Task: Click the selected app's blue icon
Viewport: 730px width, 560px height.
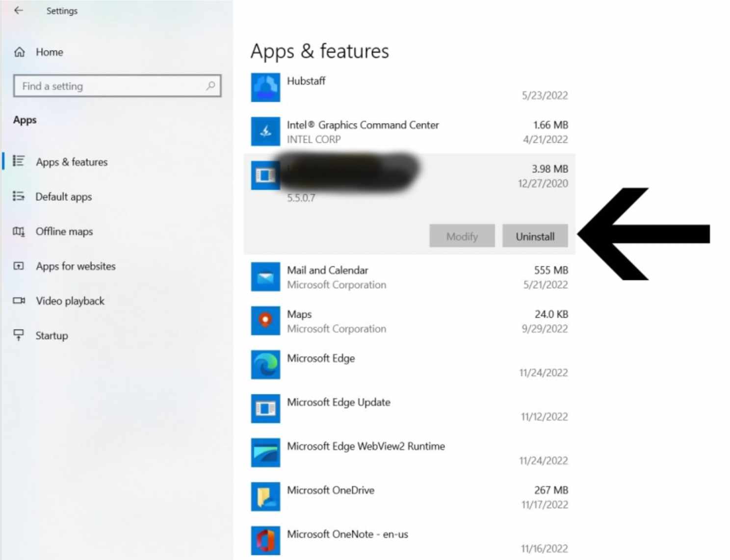Action: pyautogui.click(x=265, y=175)
